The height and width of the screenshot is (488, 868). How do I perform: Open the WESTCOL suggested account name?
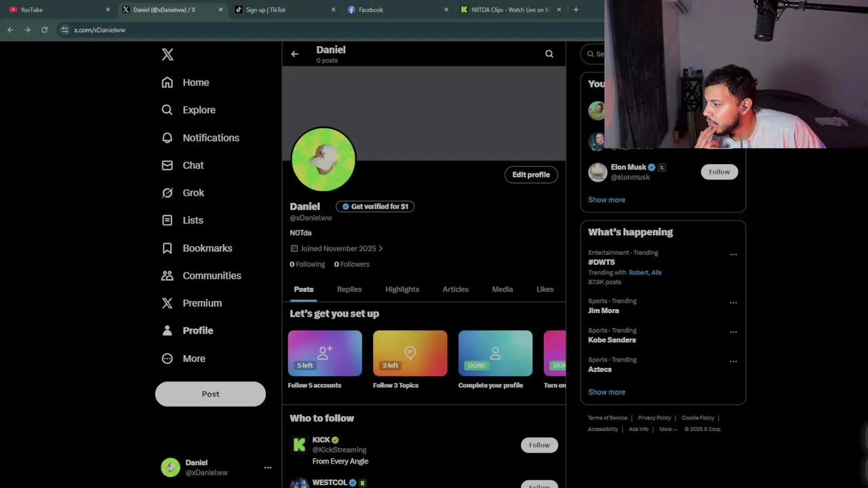330,483
